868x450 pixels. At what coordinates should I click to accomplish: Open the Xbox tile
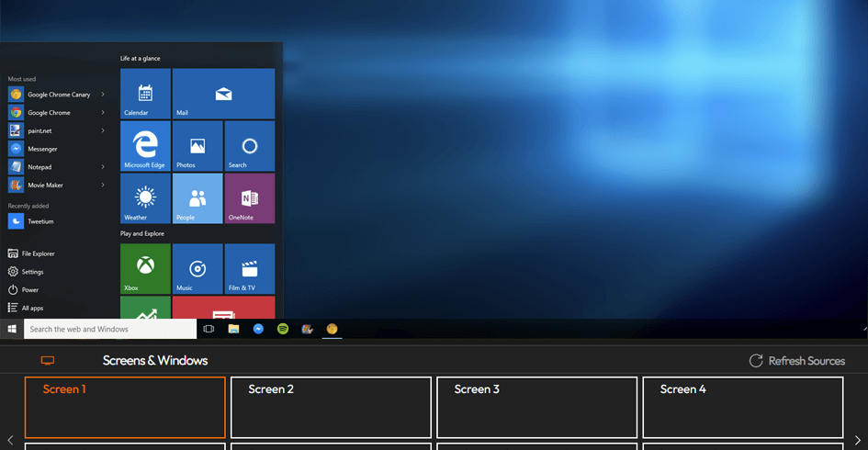tap(145, 268)
